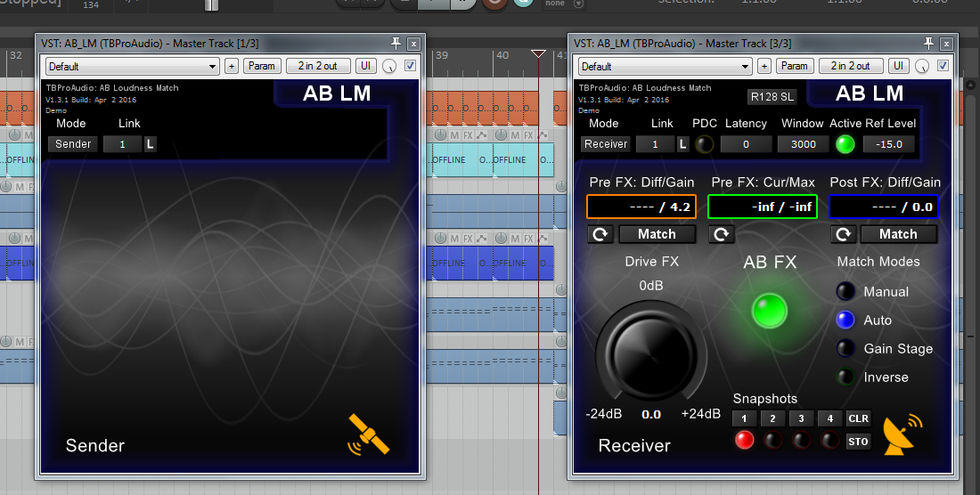Open 2 in 2 out routing in Receiver window
The image size is (980, 495).
(851, 66)
